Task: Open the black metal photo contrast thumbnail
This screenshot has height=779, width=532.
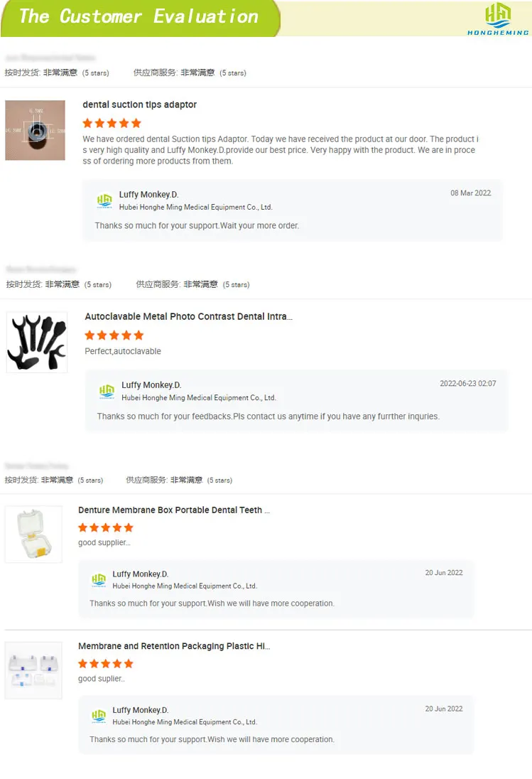Action: [37, 342]
